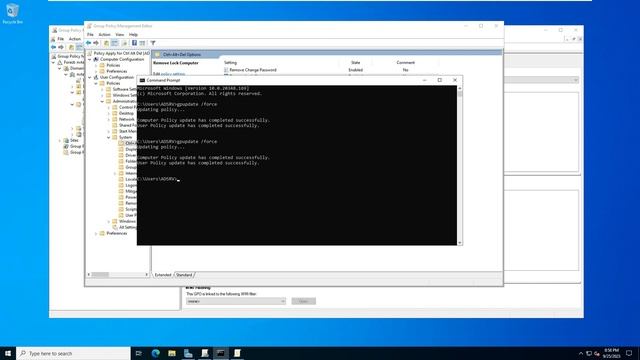Open File menu in Group Policy Management Editor
This screenshot has width=640, height=360.
pyautogui.click(x=90, y=35)
